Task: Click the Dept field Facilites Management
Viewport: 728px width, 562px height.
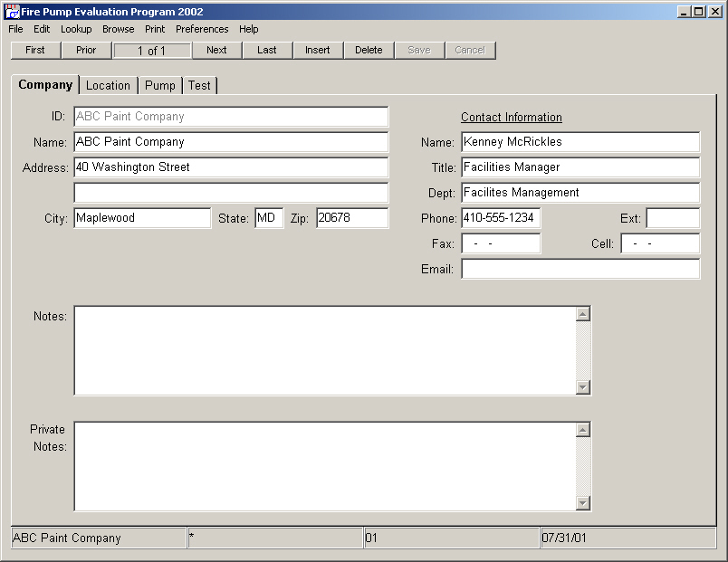Action: (580, 193)
